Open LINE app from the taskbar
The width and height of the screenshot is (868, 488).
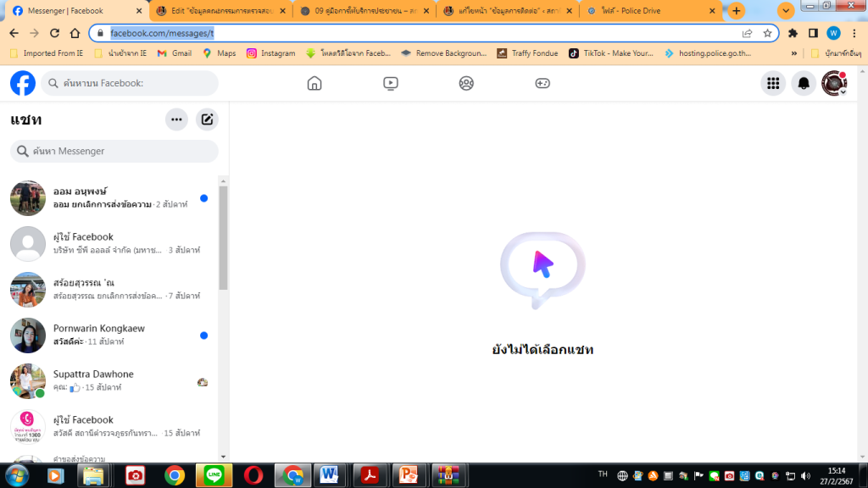[x=214, y=475]
